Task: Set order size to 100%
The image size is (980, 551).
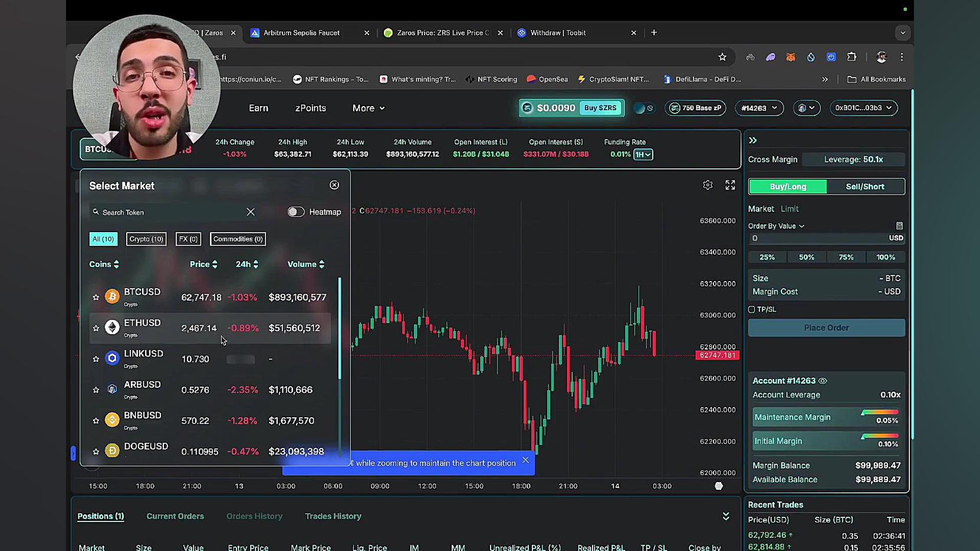Action: pyautogui.click(x=886, y=258)
